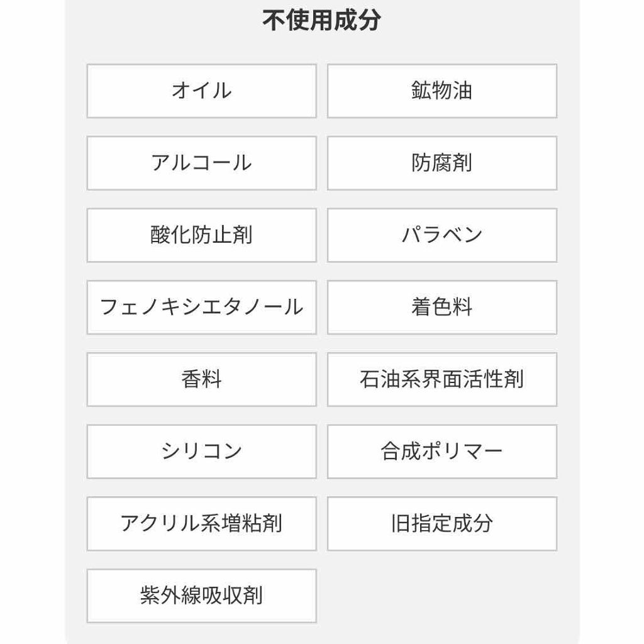This screenshot has height=644, width=644.
Task: Click the フェノキシエタノール option
Action: (x=201, y=308)
